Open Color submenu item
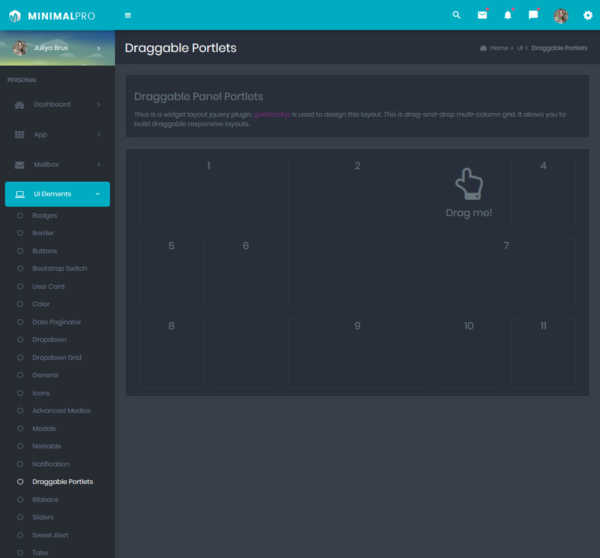600x558 pixels. tap(41, 304)
